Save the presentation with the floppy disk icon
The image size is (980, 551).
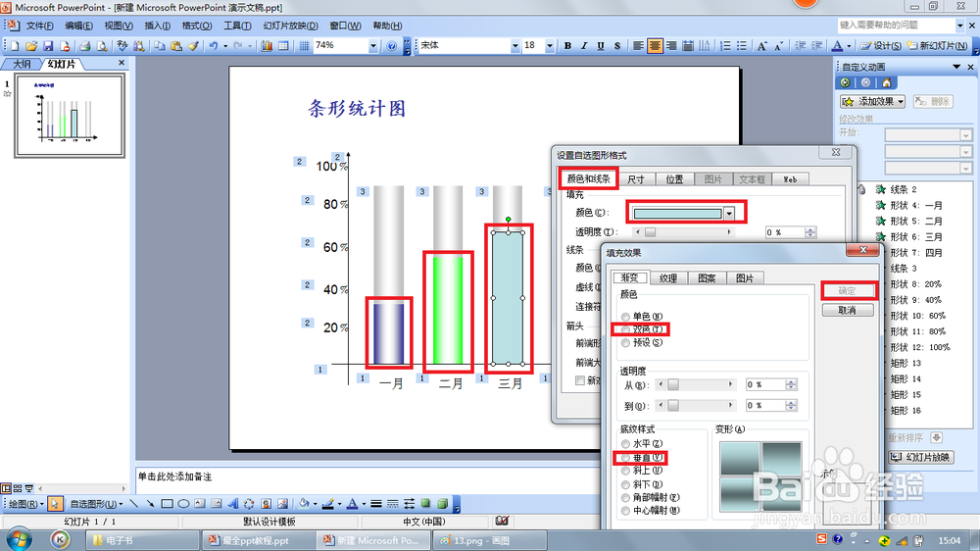[x=47, y=46]
